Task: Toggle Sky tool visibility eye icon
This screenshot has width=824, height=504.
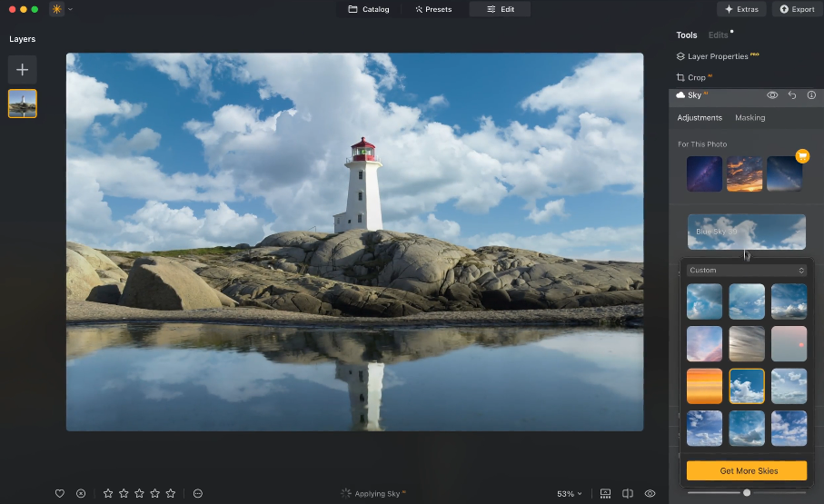Action: [x=772, y=95]
